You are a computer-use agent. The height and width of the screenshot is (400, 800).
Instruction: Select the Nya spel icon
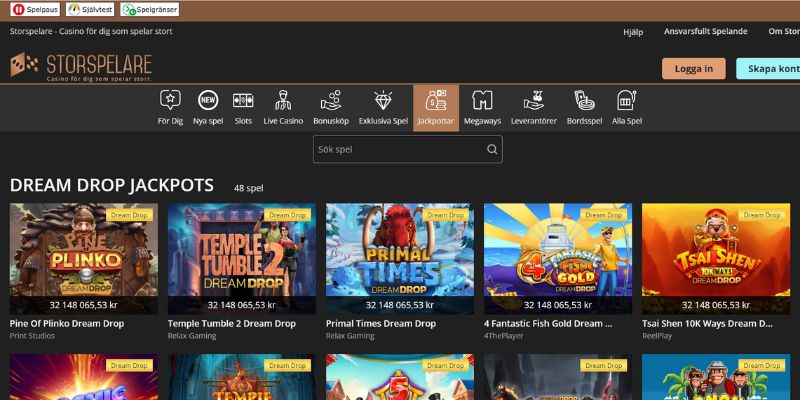208,100
